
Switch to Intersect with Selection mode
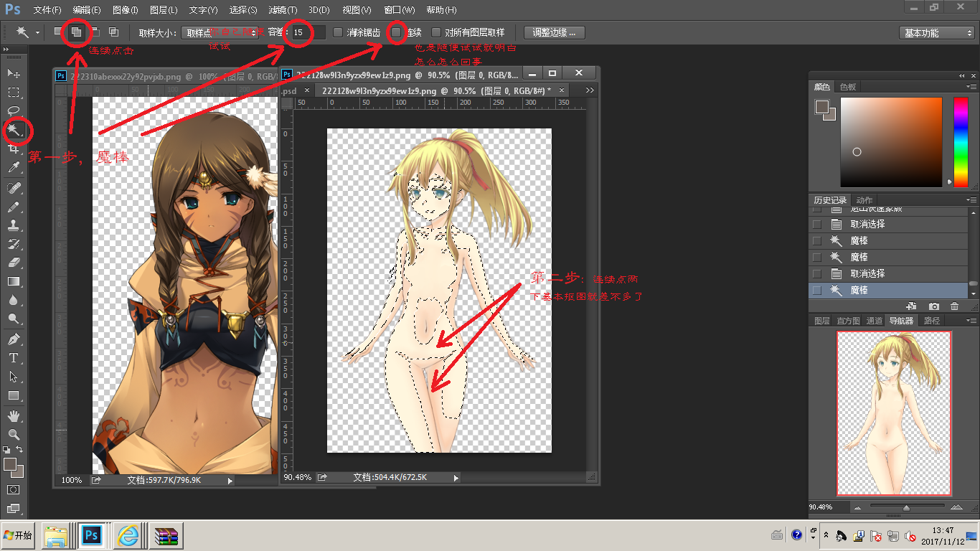click(x=113, y=32)
